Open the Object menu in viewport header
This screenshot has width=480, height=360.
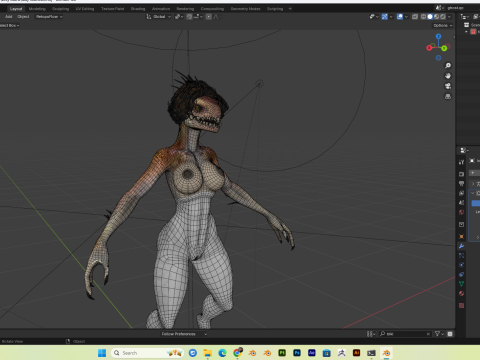pos(23,17)
